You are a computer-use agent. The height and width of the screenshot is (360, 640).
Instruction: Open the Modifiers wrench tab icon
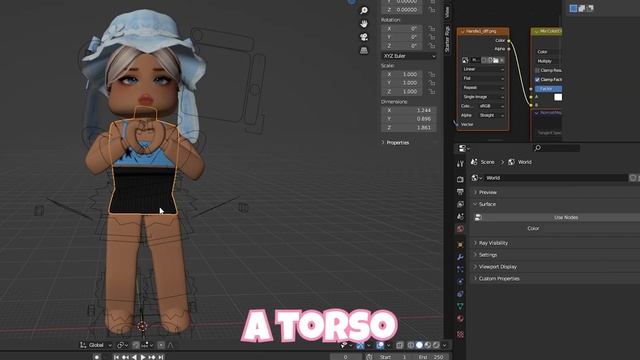tap(460, 257)
